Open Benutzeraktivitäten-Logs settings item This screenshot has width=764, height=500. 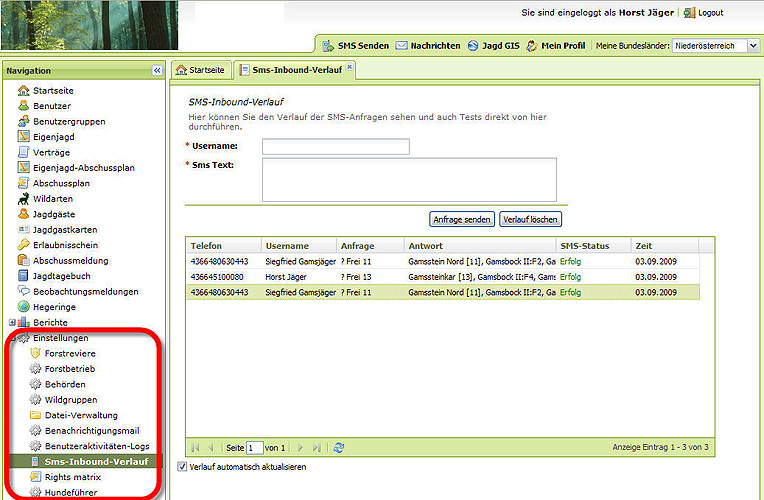coord(97,446)
